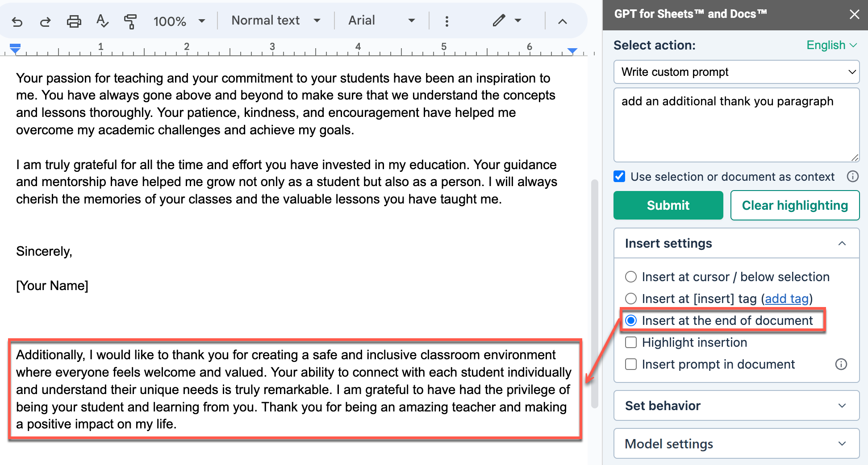Print the document using printer icon
Viewport: 868px width, 465px height.
[x=74, y=21]
